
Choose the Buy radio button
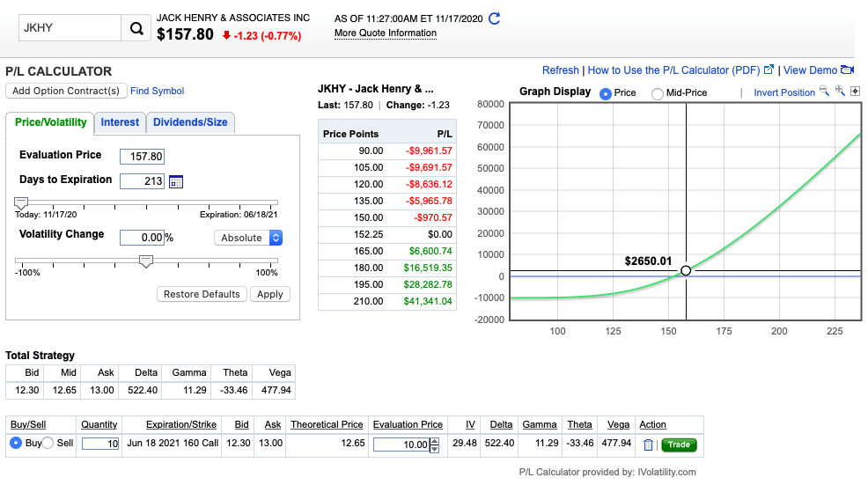(16, 443)
